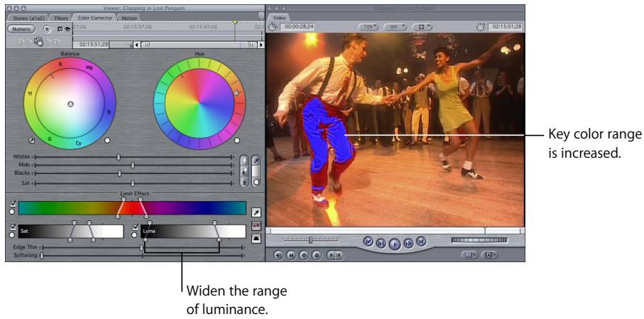Click the Auto White Level button
This screenshot has height=319, width=644.
point(245,161)
